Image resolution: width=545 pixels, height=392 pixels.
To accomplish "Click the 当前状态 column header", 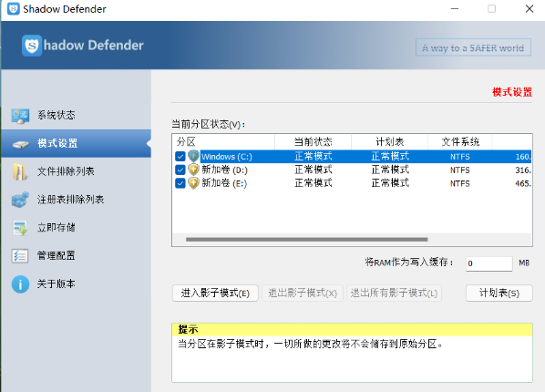I will (x=313, y=141).
